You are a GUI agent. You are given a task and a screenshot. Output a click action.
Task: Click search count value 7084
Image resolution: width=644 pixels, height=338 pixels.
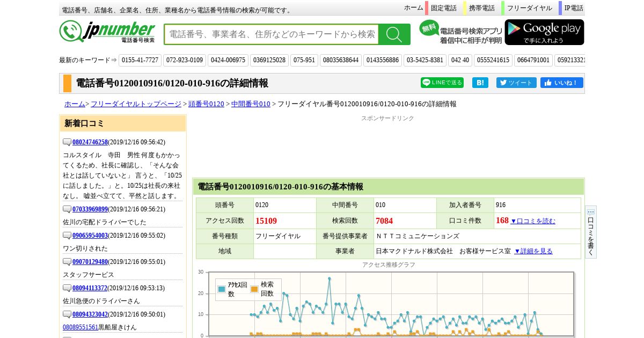point(384,221)
